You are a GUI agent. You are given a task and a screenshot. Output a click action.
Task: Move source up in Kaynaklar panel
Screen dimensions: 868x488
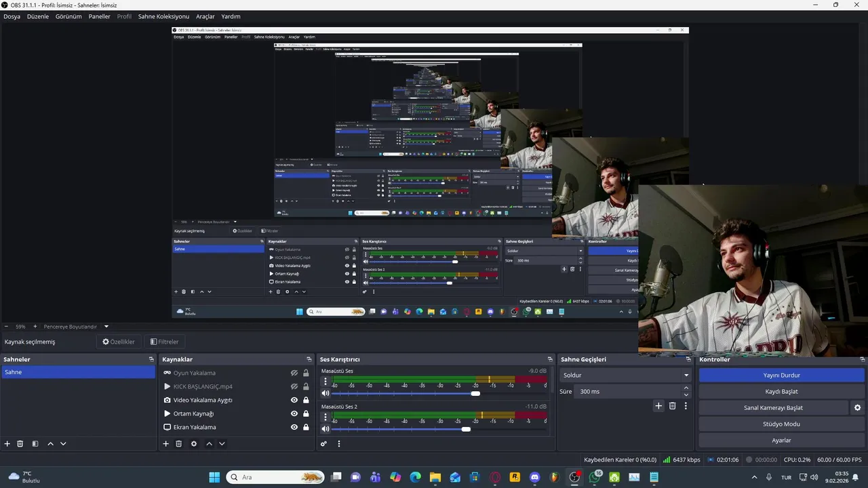(209, 444)
